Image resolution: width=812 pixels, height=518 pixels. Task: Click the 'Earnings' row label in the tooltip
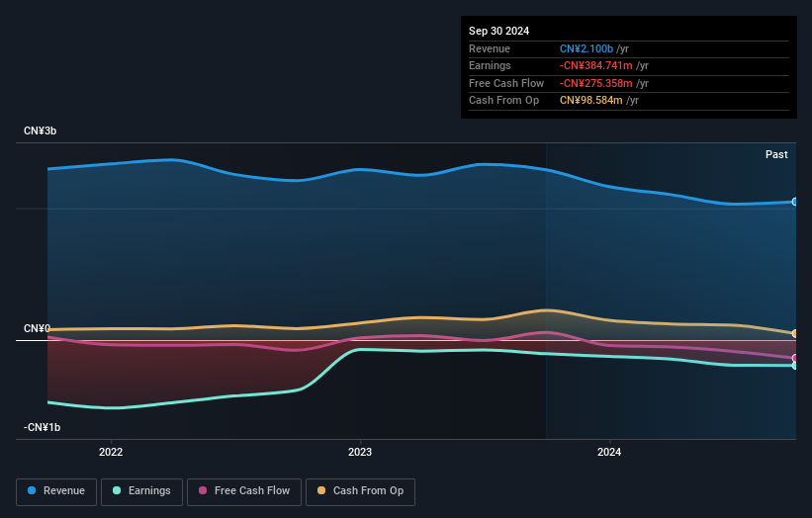coord(490,65)
